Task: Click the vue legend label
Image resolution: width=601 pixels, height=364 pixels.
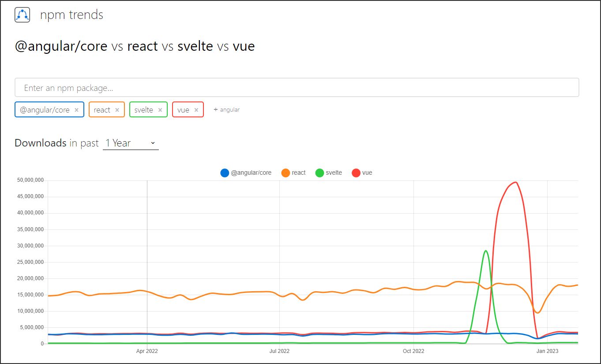Action: click(367, 173)
